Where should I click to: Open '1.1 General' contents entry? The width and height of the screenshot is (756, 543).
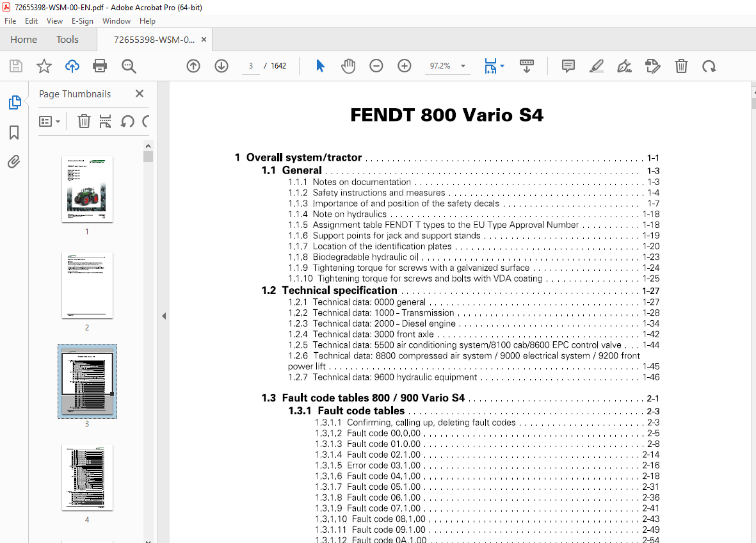coord(460,170)
